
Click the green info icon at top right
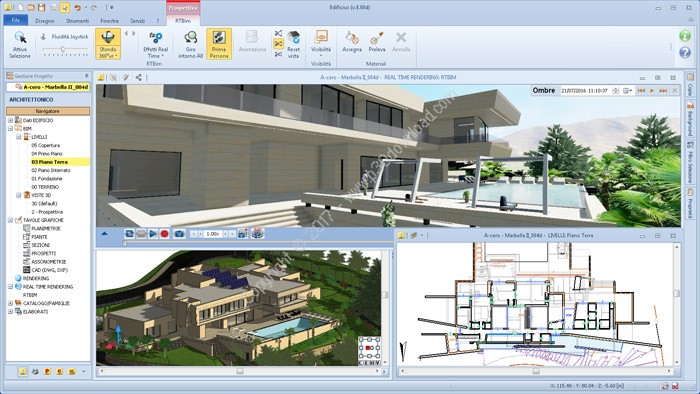point(685,36)
